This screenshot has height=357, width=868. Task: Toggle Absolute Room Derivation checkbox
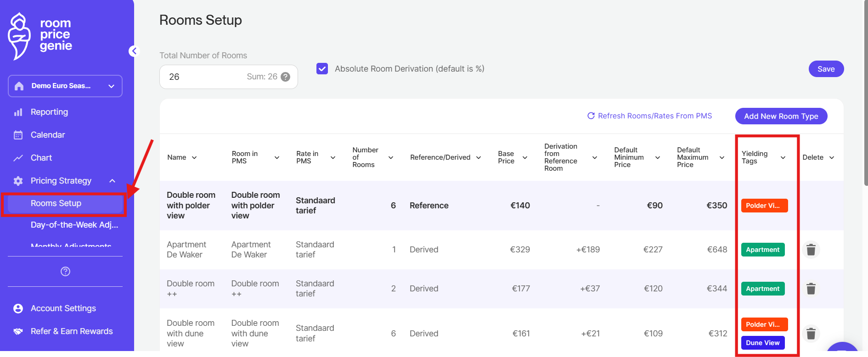click(322, 69)
